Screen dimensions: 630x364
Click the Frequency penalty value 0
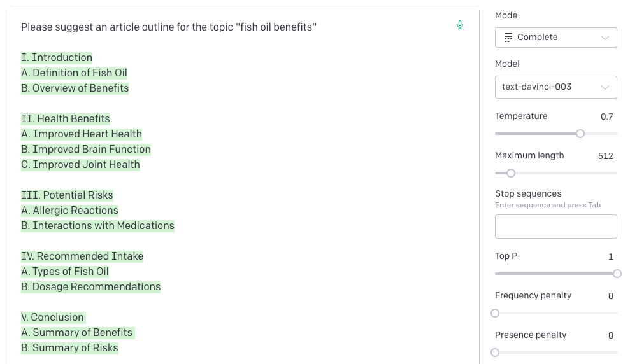click(x=611, y=296)
